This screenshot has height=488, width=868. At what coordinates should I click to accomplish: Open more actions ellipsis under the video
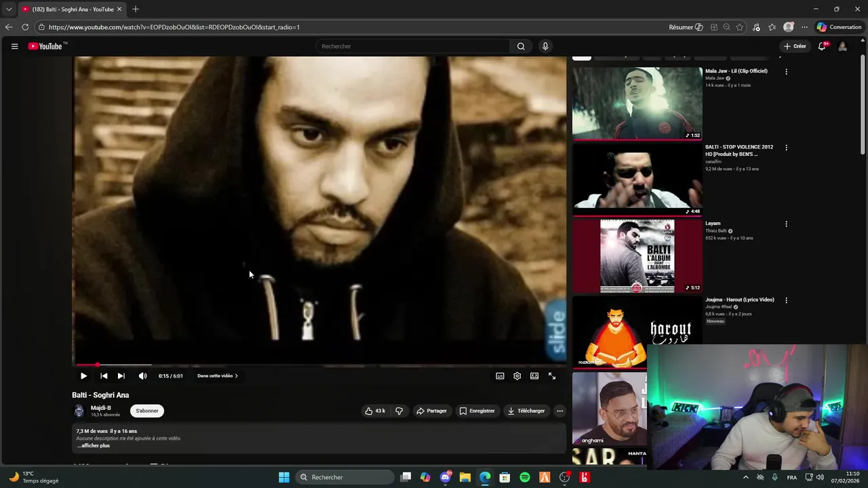559,411
